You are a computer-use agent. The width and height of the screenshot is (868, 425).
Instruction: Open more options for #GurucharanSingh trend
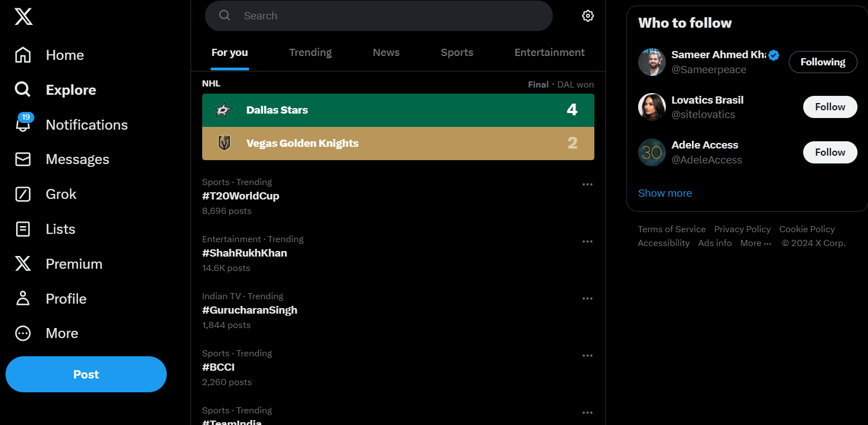[588, 299]
